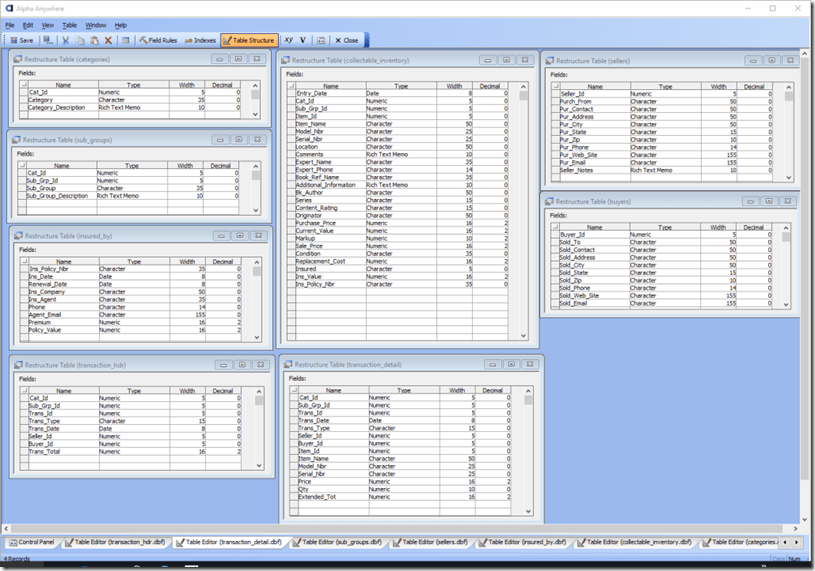Viewport: 815px width, 571px height.
Task: Click scroll-up arrow in transaction_detail field list
Action: click(x=528, y=391)
